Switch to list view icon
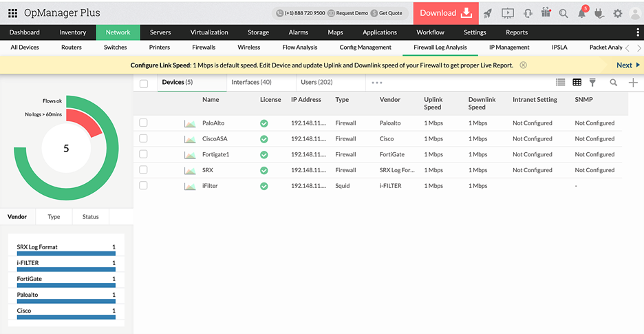Screen dimensions: 644x334 coord(560,83)
